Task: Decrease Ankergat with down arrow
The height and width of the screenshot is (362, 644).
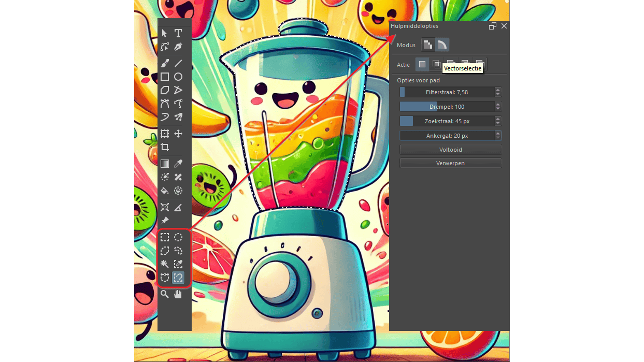Action: pos(498,138)
